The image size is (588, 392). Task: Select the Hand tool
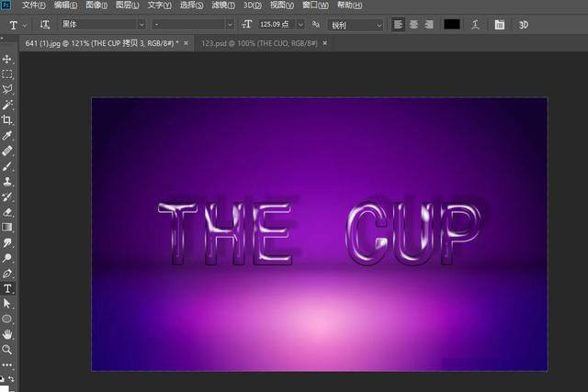[7, 334]
